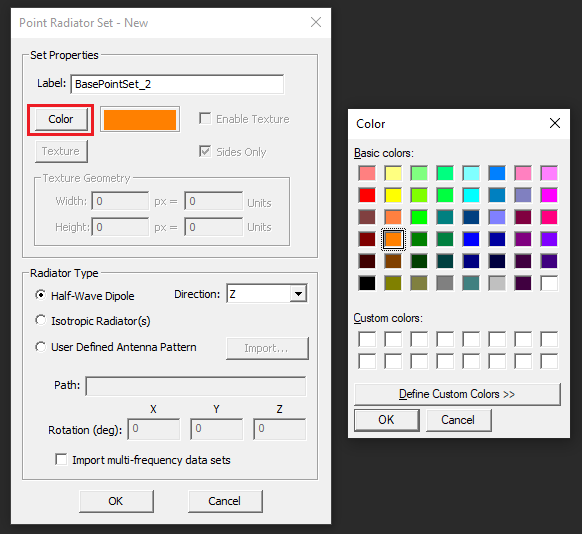Cancel the Color dialog
The width and height of the screenshot is (582, 534).
point(458,420)
